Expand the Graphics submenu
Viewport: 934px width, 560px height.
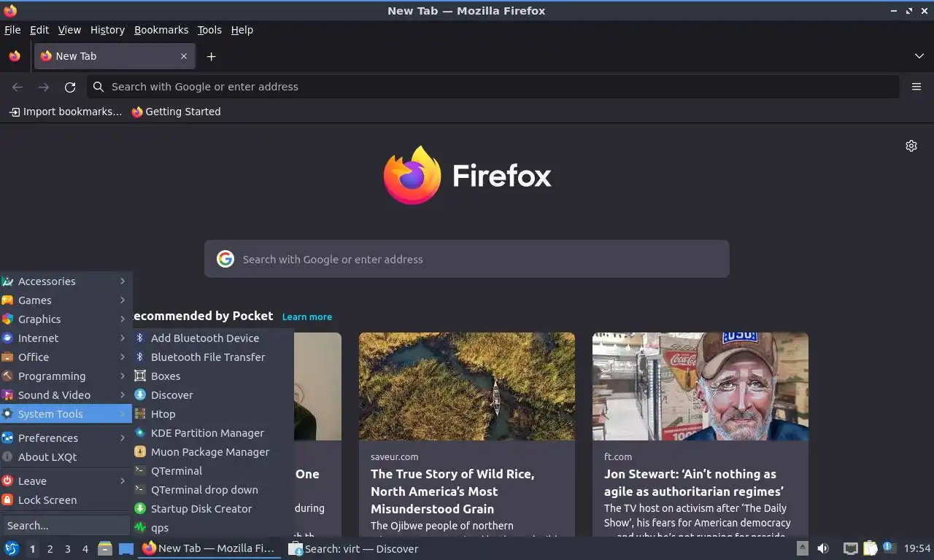(x=66, y=319)
